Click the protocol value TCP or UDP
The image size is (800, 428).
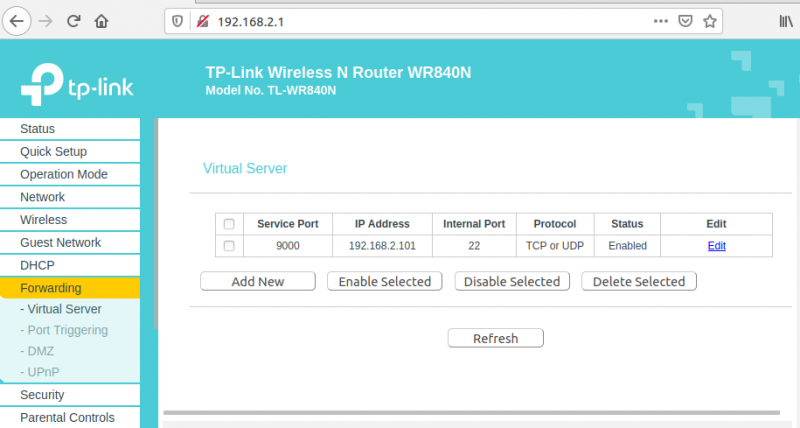coord(555,246)
